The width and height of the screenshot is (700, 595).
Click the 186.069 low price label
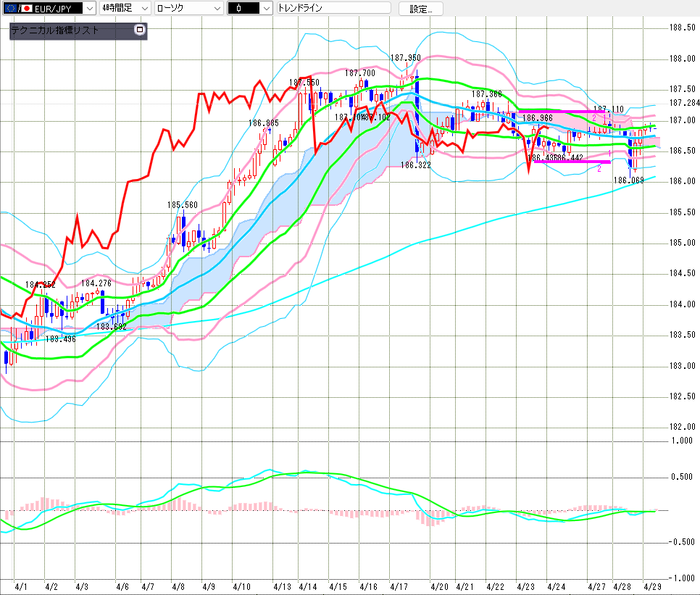point(628,180)
